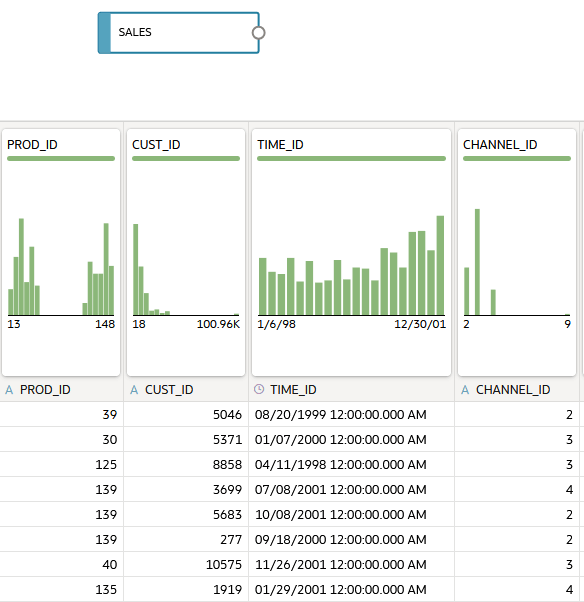Viewport: 584px width, 602px height.
Task: Click the CUST_ID cell 3699
Action: [186, 490]
